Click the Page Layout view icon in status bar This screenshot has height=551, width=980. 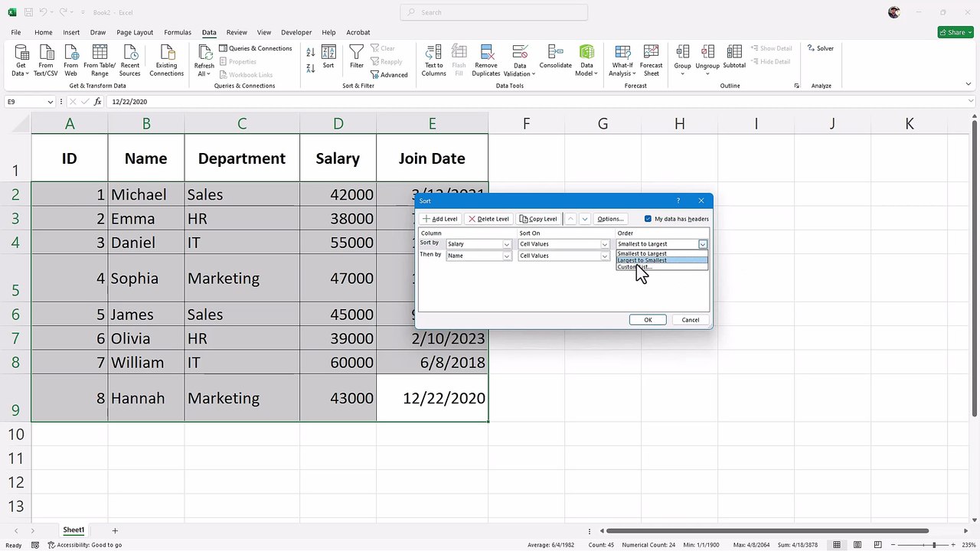856,545
